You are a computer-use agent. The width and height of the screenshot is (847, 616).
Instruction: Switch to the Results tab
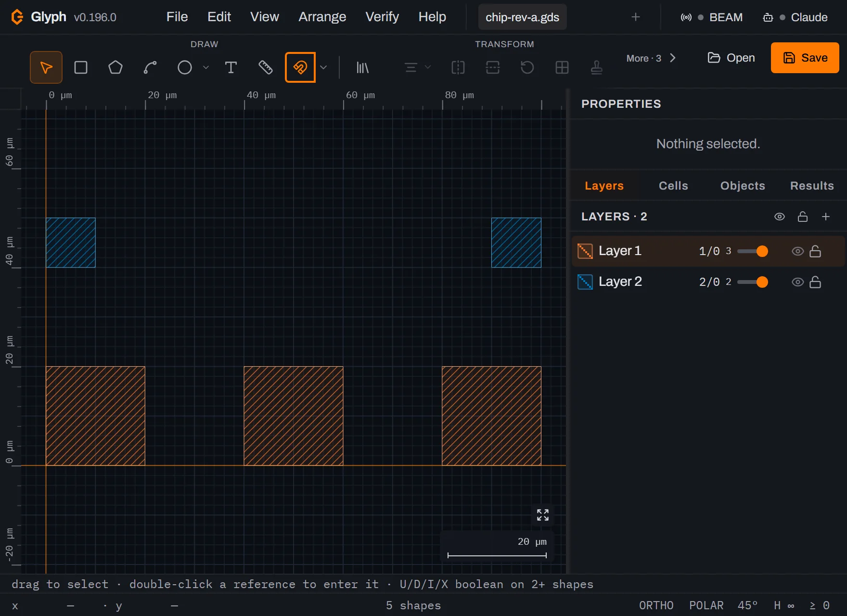pyautogui.click(x=812, y=186)
